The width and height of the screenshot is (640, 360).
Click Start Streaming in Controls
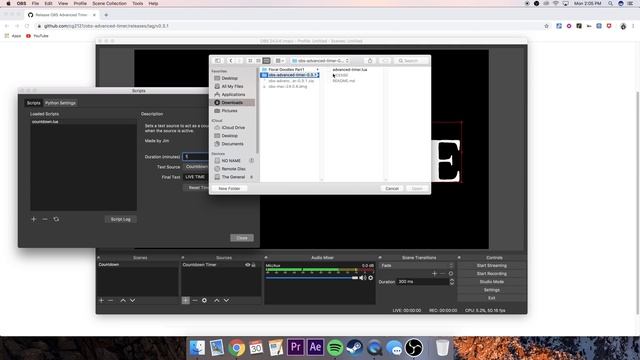[492, 266]
